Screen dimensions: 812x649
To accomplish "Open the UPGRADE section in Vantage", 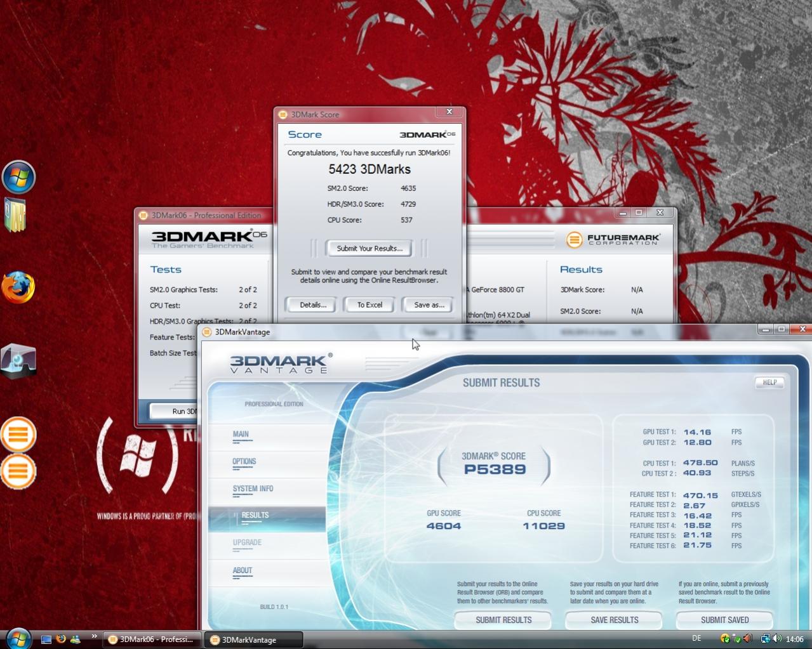I will coord(247,542).
